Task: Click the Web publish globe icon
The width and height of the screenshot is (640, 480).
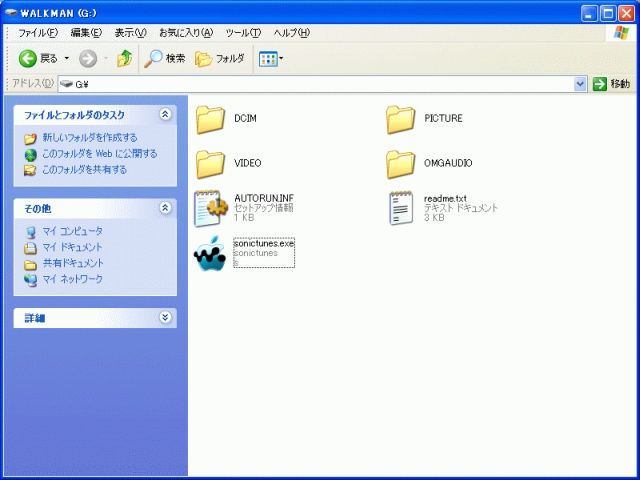Action: pos(31,155)
